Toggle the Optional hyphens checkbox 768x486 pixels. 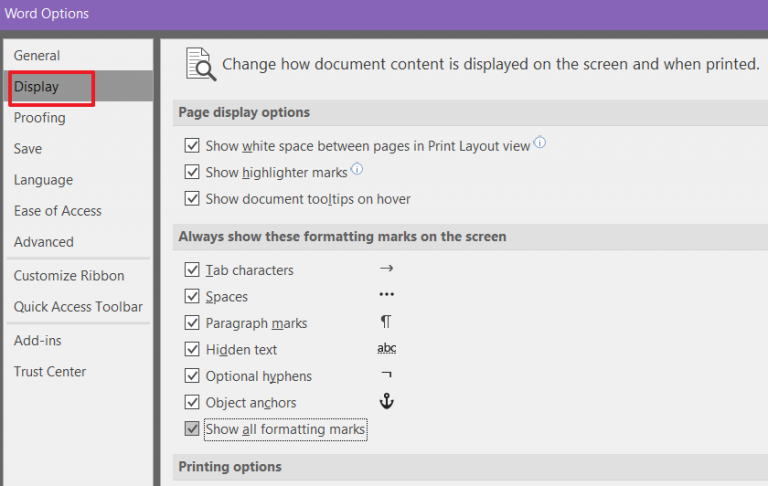[192, 375]
